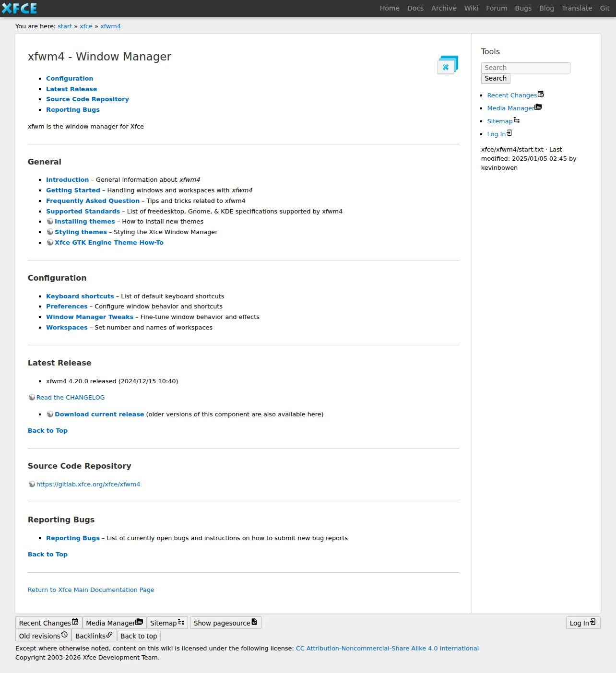The width and height of the screenshot is (616, 673).
Task: Open Recent Changes in Tools sidebar
Action: (515, 95)
